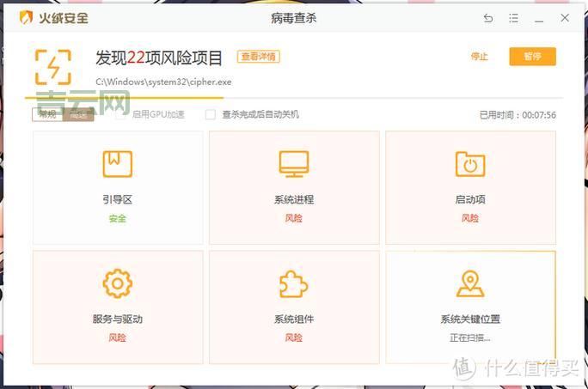Switch scan speed to 常规 mode
588x389 pixels.
click(47, 115)
